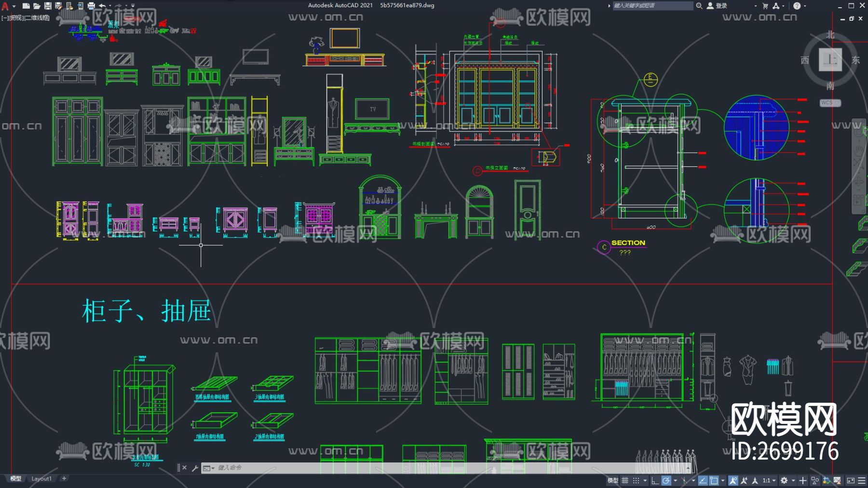Click the annotation scale icon beside 1:1
The height and width of the screenshot is (488, 868).
755,480
